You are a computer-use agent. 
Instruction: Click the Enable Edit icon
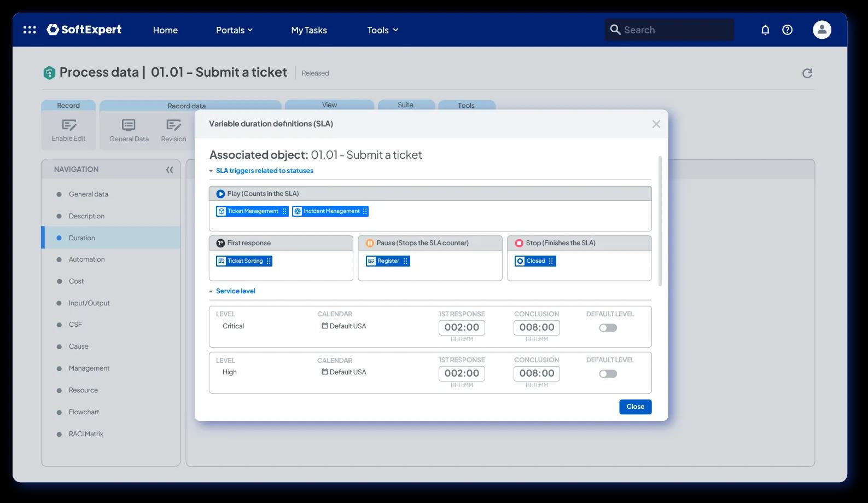(x=69, y=125)
